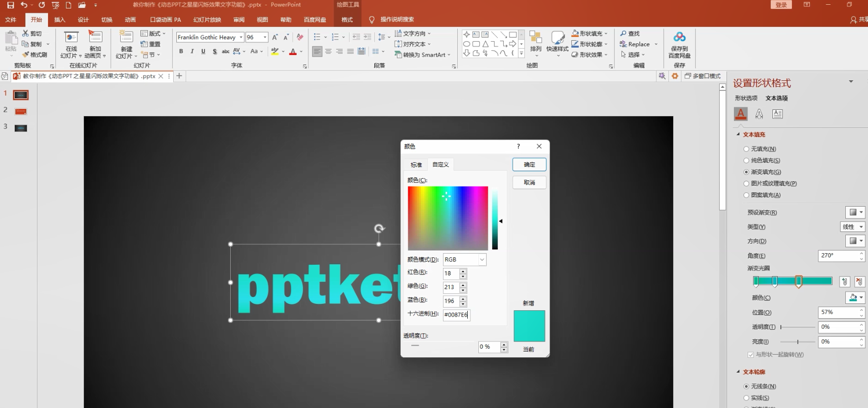Open the gradient stop color (颜色) dropdown
Screen dimensions: 868x408
click(855, 298)
